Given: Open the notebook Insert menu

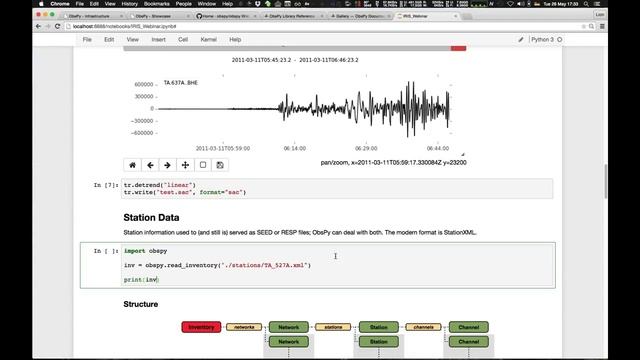Looking at the screenshot, I should [x=158, y=40].
